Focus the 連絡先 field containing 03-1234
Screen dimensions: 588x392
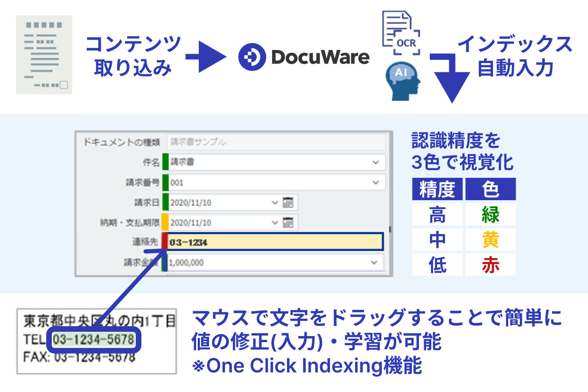(x=275, y=242)
